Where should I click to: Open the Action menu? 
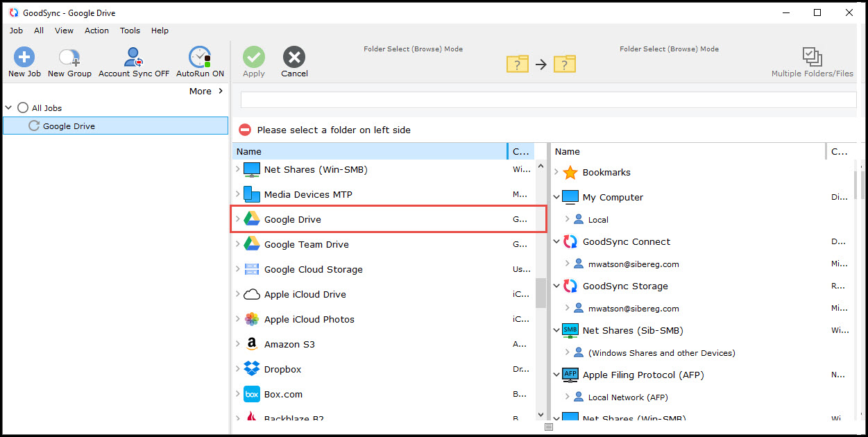tap(96, 31)
